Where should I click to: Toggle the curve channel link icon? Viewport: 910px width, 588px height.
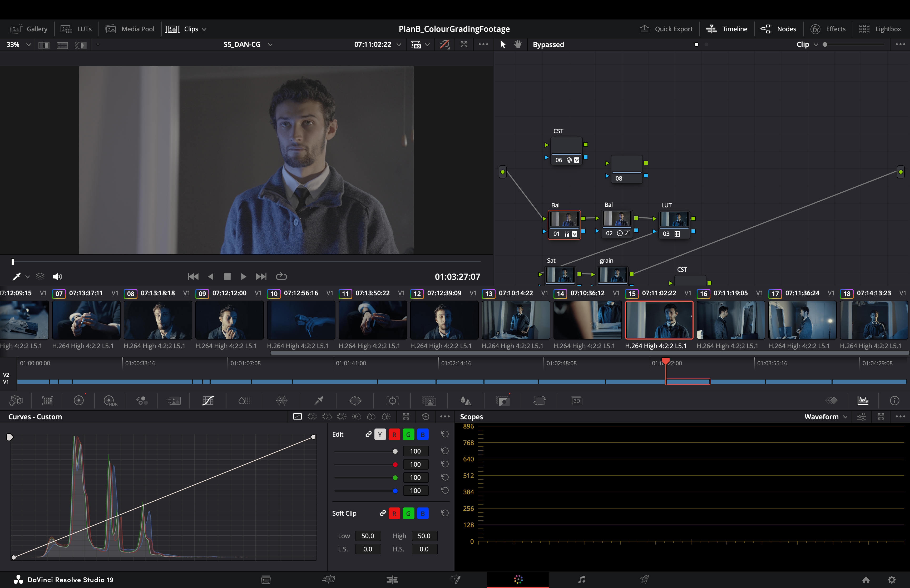(x=368, y=434)
